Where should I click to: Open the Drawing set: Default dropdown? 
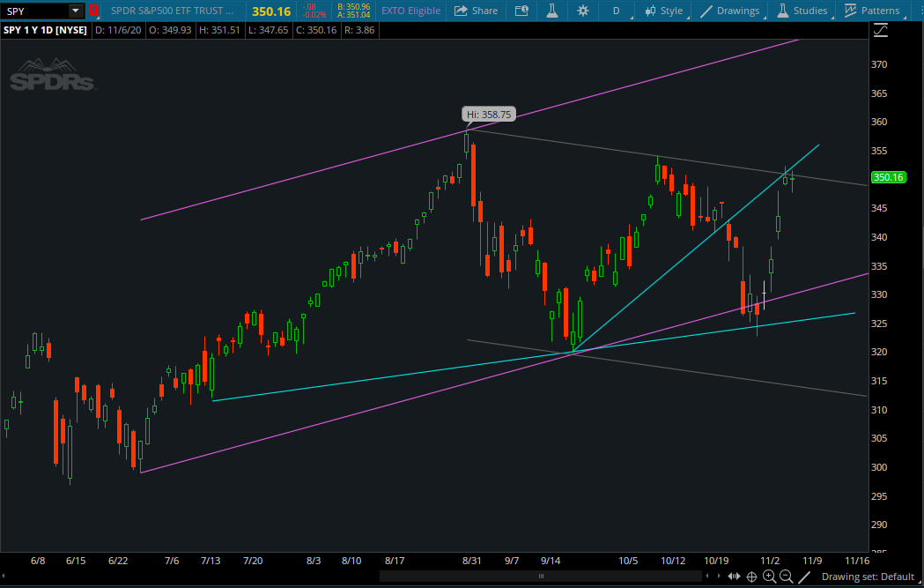(868, 577)
